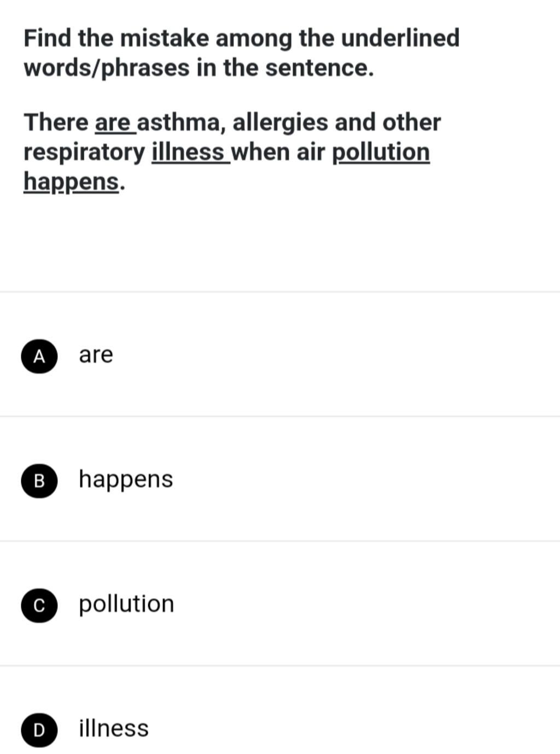The width and height of the screenshot is (560, 754).
Task: Tap the word 'respiratory' in the sentence
Action: coord(84,153)
